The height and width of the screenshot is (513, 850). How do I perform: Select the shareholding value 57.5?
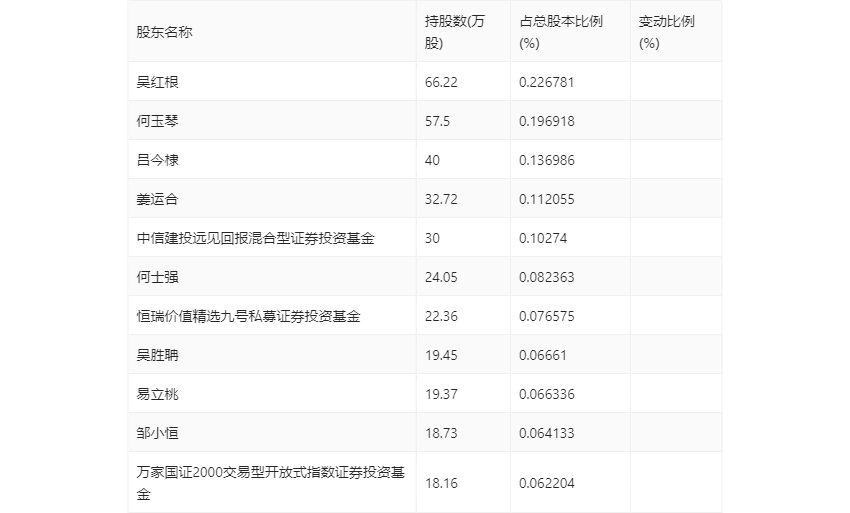click(437, 121)
